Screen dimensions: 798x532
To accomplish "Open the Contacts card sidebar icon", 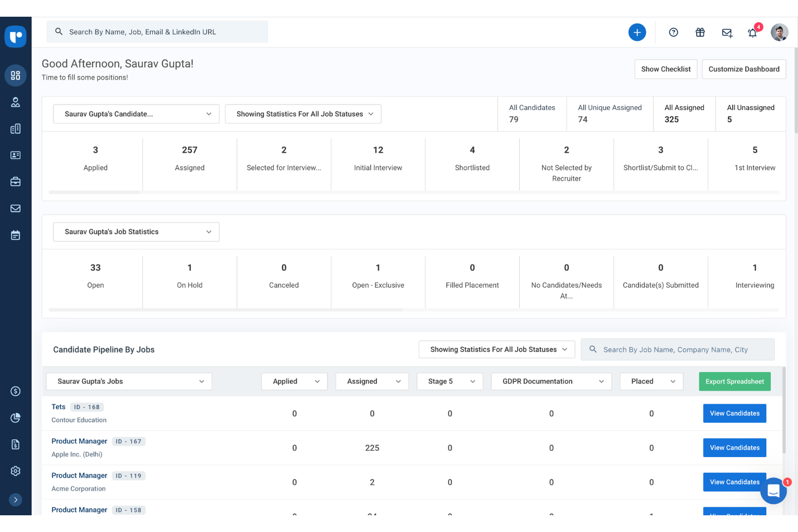I will pyautogui.click(x=16, y=155).
